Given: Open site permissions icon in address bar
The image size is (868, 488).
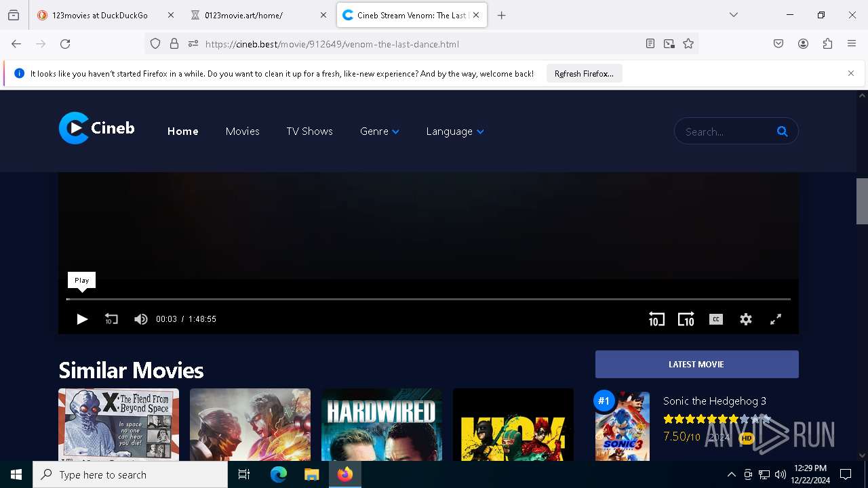Looking at the screenshot, I should [193, 43].
